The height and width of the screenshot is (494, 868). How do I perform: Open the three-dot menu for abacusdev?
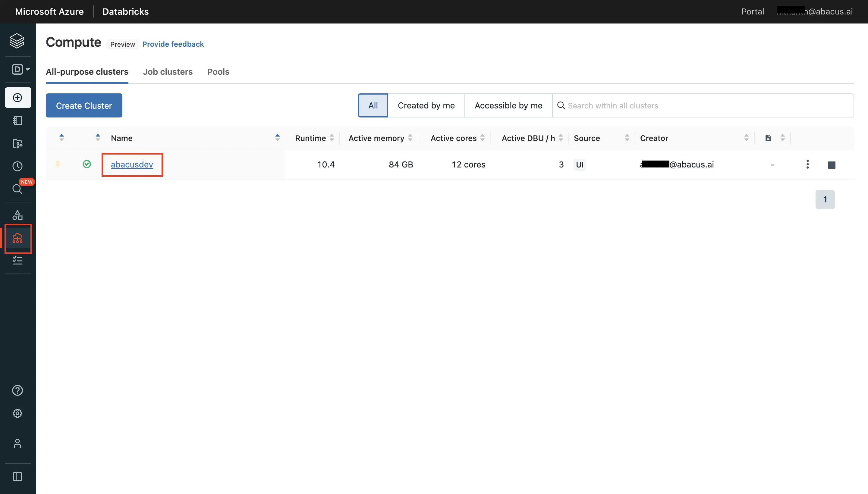[x=808, y=164]
